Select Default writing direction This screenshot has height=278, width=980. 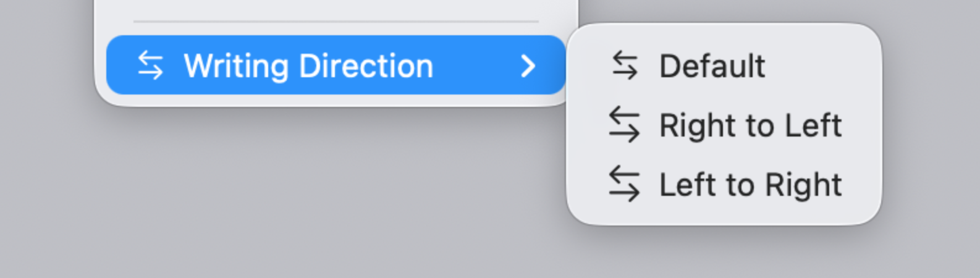[x=724, y=65]
